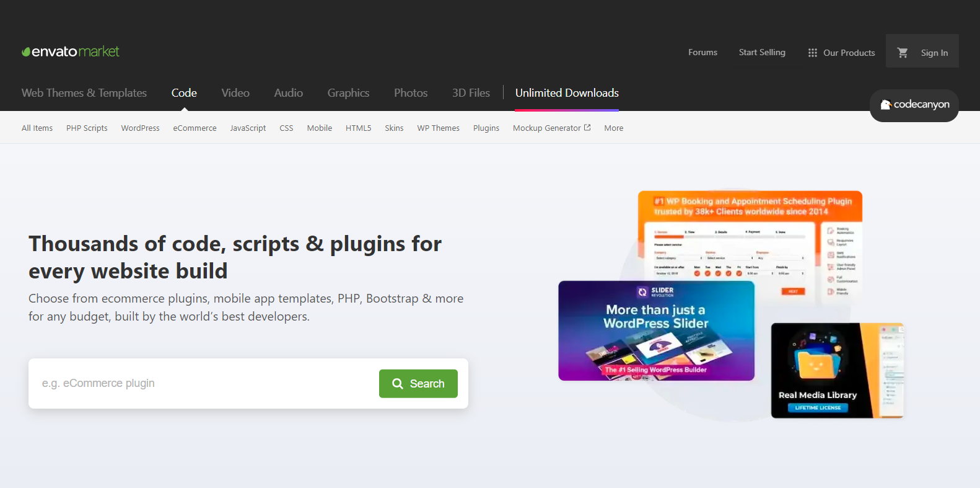Image resolution: width=980 pixels, height=488 pixels.
Task: Open the Start Selling link
Action: coord(762,52)
